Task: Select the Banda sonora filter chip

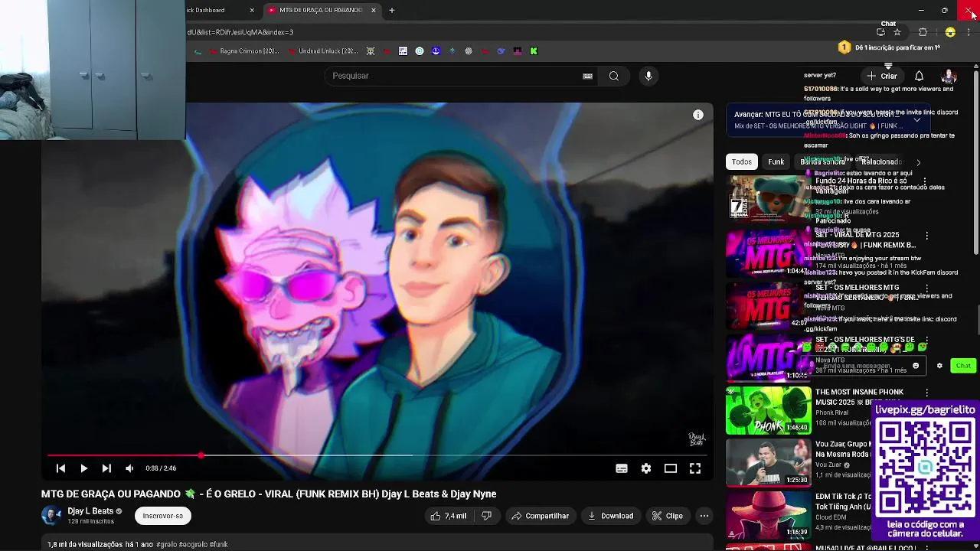Action: (x=822, y=161)
